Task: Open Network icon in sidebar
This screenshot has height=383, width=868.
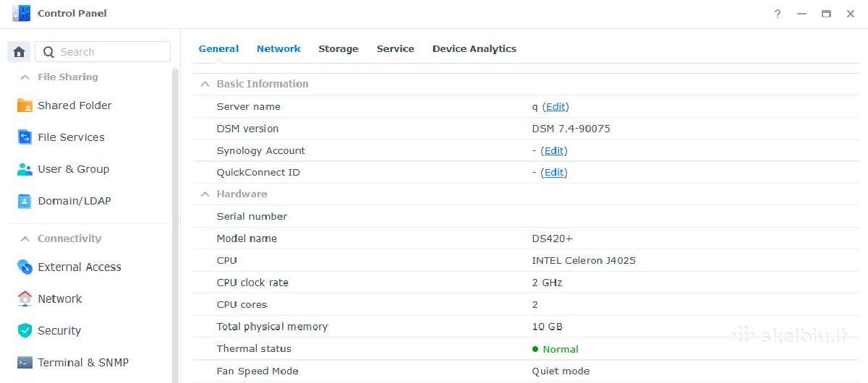Action: tap(25, 298)
